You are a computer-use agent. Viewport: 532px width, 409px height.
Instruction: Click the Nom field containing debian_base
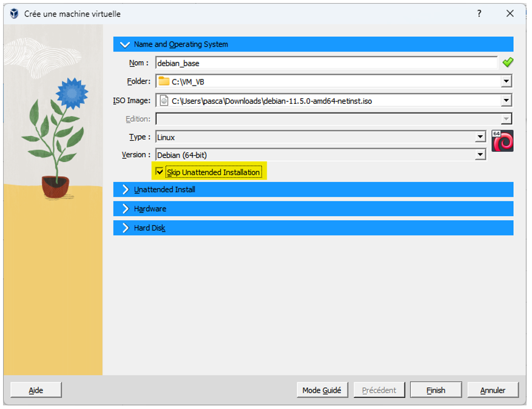(326, 63)
